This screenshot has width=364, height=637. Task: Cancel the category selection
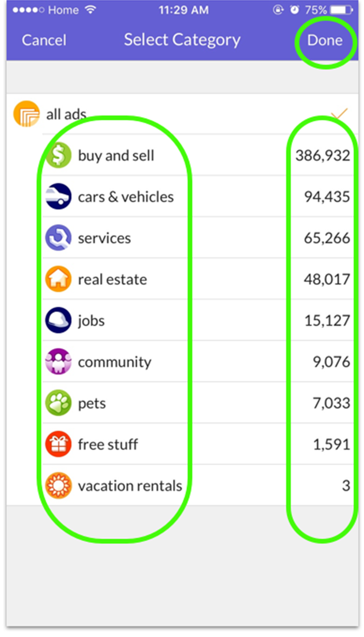tap(44, 40)
